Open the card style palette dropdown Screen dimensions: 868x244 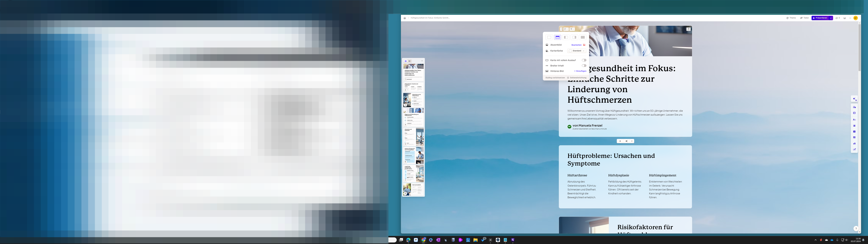coord(566,29)
